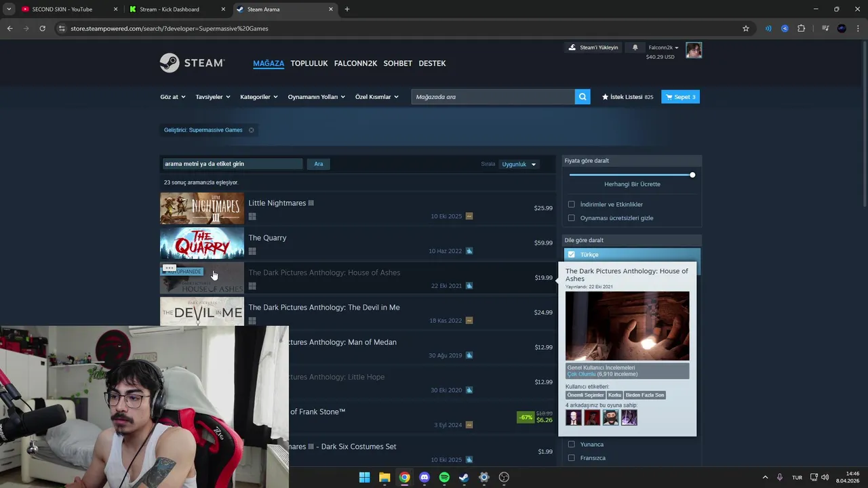Open the İstek Listesi star link
Image resolution: width=868 pixels, height=488 pixels.
point(628,97)
